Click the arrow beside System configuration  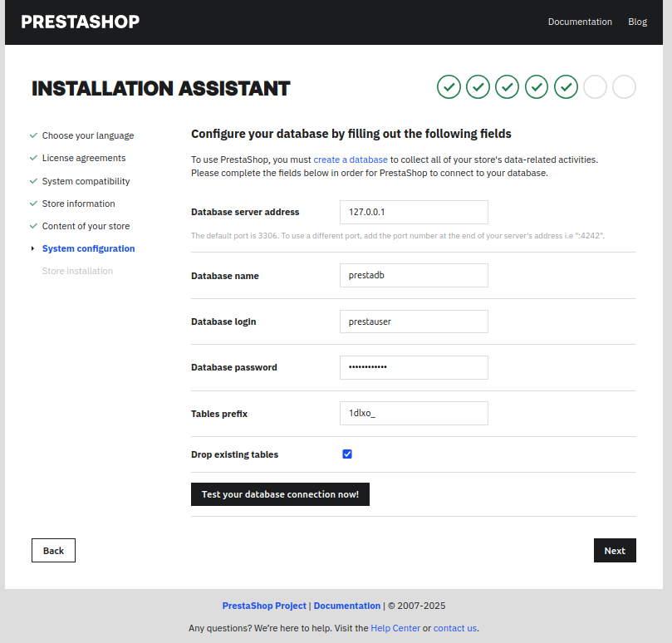point(32,248)
